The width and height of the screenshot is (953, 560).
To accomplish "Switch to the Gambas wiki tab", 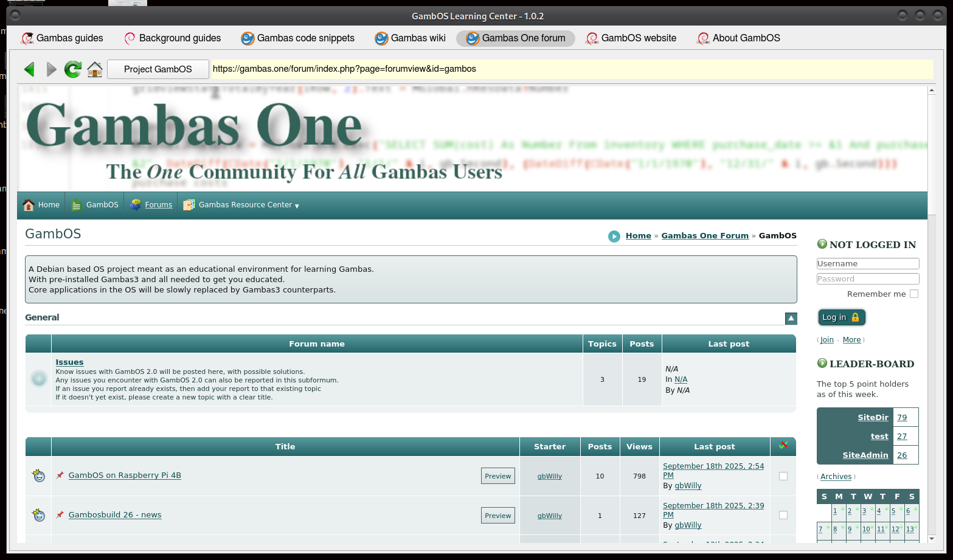I will click(x=411, y=38).
